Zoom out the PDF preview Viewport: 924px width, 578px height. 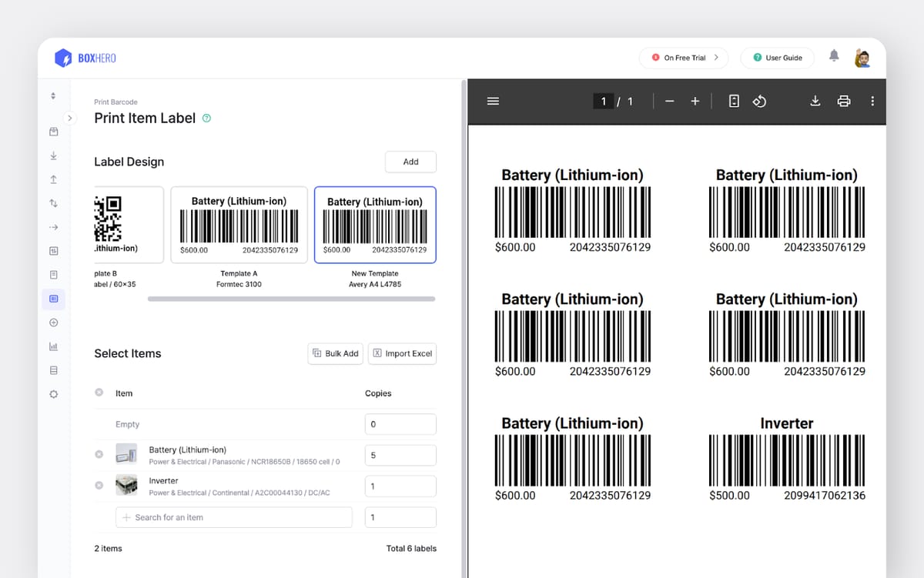[x=669, y=101]
